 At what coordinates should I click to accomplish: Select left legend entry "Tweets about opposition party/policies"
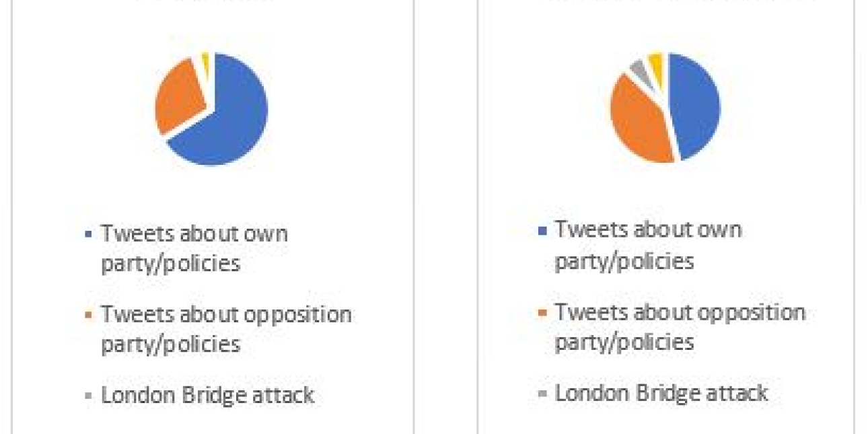click(x=225, y=328)
